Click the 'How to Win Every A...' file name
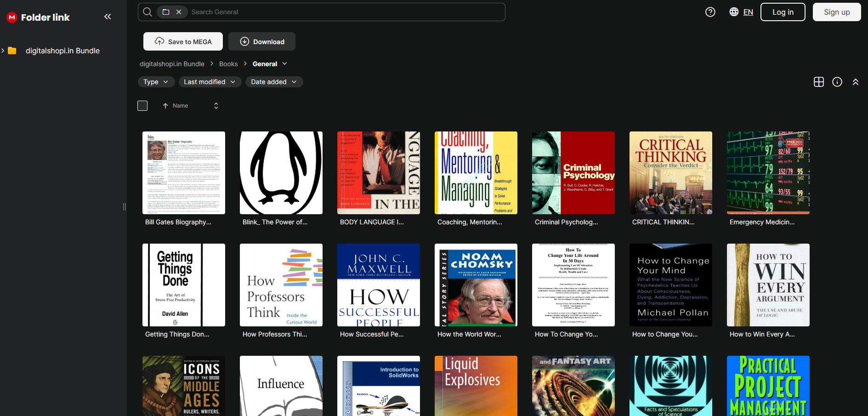This screenshot has width=868, height=416. [x=762, y=334]
